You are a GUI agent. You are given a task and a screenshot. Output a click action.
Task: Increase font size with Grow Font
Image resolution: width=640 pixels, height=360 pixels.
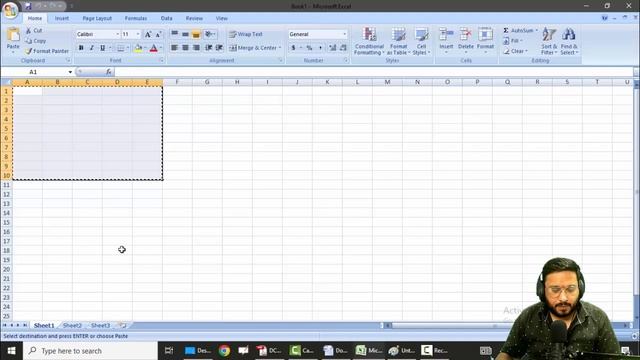pos(148,35)
